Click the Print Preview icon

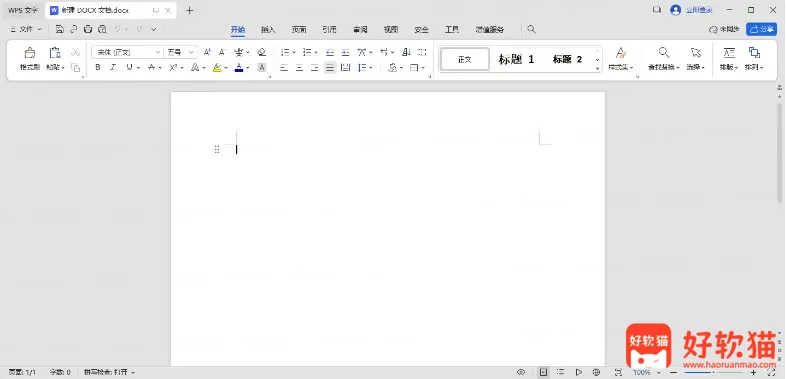(x=102, y=30)
